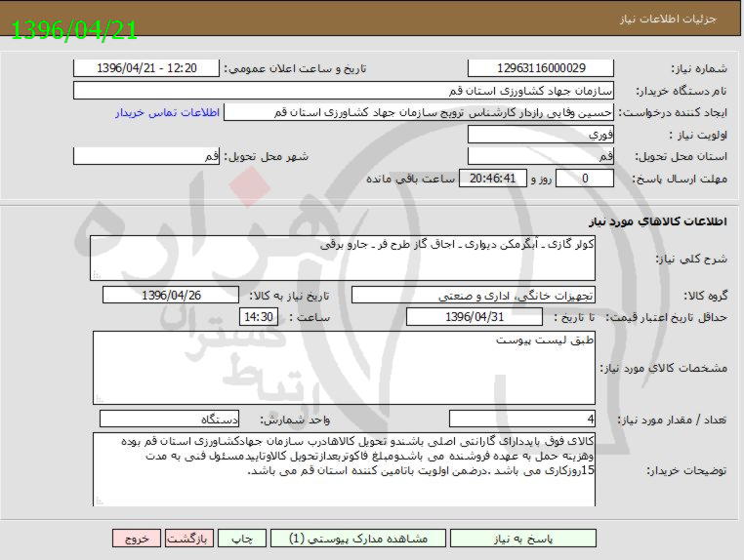Image resolution: width=744 pixels, height=560 pixels.
Task: Click the announcement date field 1396/04/21 - 12:20
Action: pos(146,68)
